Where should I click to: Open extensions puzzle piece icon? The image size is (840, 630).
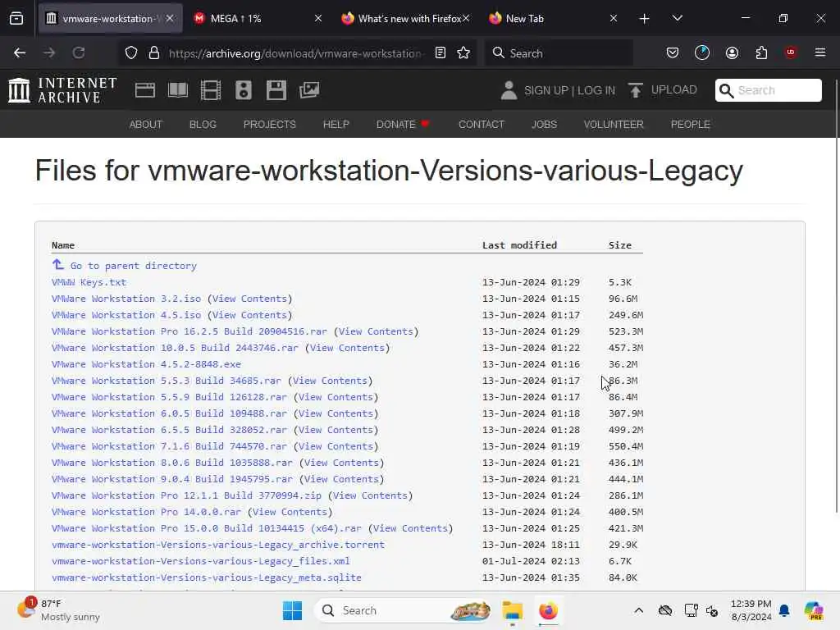coord(761,52)
